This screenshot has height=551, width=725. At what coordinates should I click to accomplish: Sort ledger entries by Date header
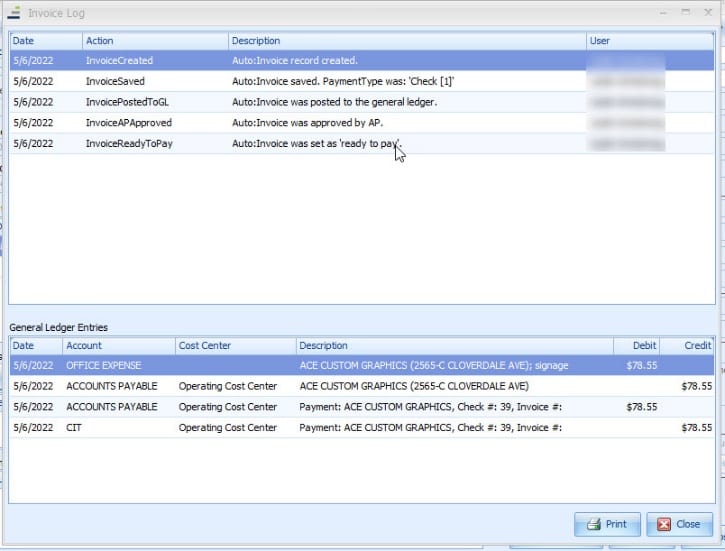point(36,345)
